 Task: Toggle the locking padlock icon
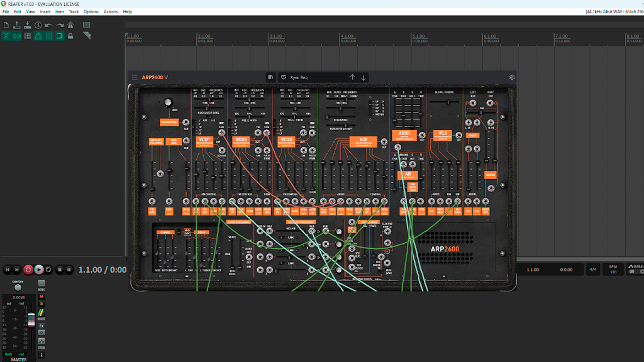(70, 36)
